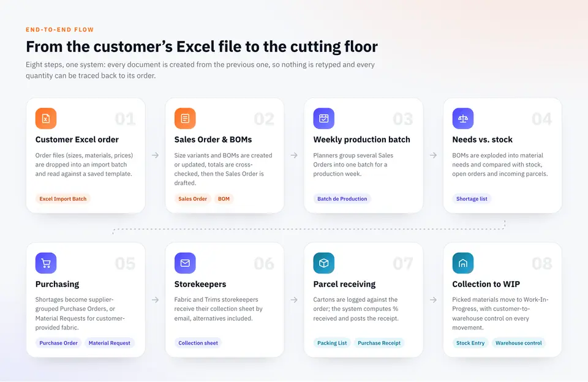Select the Packing List tag

coord(332,343)
